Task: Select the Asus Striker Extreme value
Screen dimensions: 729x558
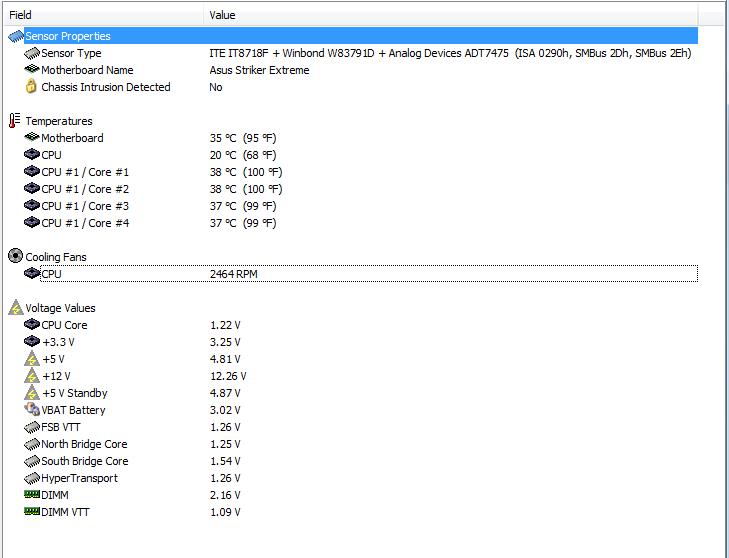Action: [259, 70]
